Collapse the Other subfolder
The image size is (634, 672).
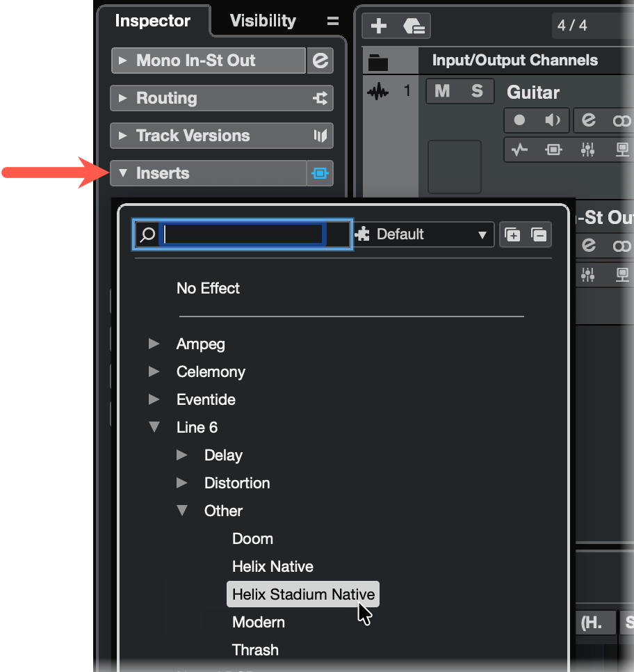[x=182, y=511]
